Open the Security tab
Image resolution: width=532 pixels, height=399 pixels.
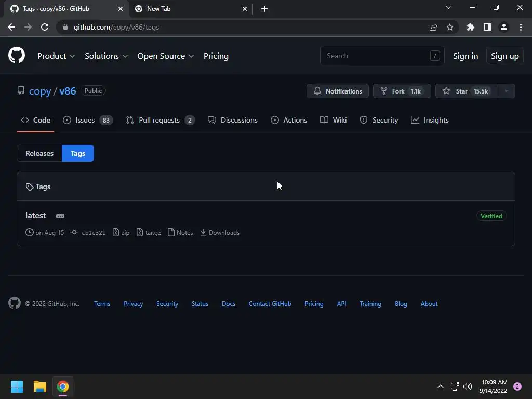(x=379, y=120)
